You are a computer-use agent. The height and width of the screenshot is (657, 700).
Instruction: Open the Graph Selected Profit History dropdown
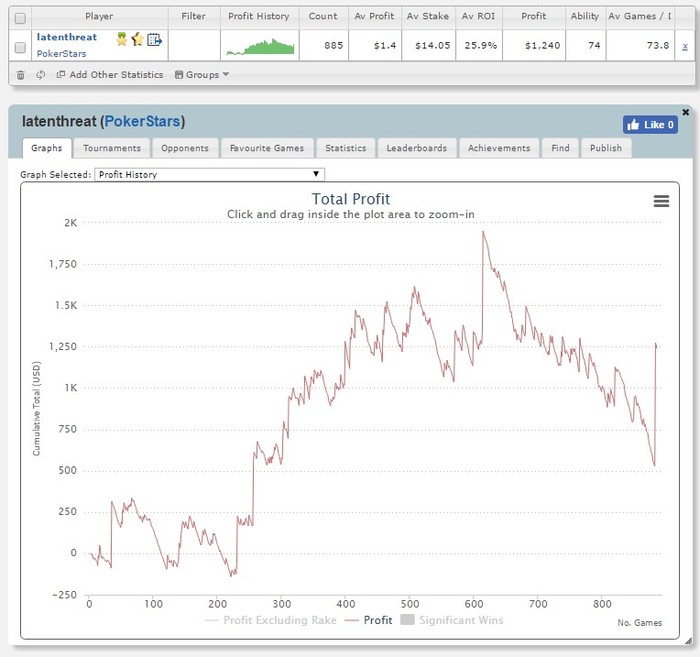pyautogui.click(x=210, y=175)
